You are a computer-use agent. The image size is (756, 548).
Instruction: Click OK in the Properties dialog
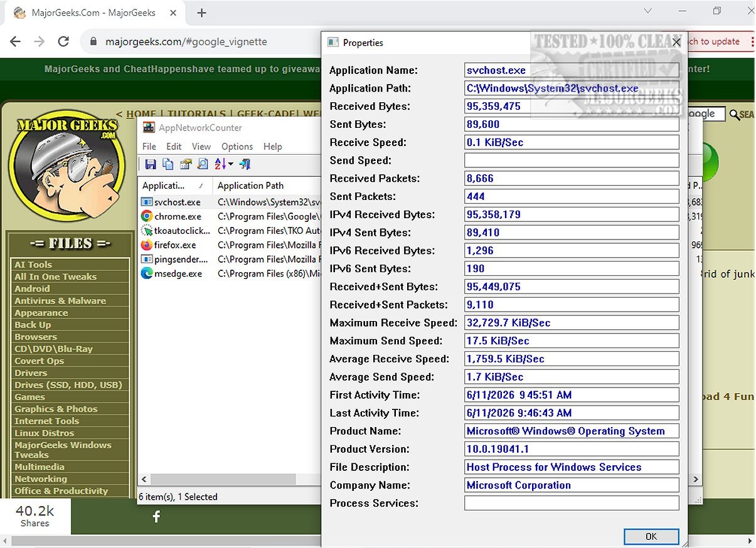651,536
